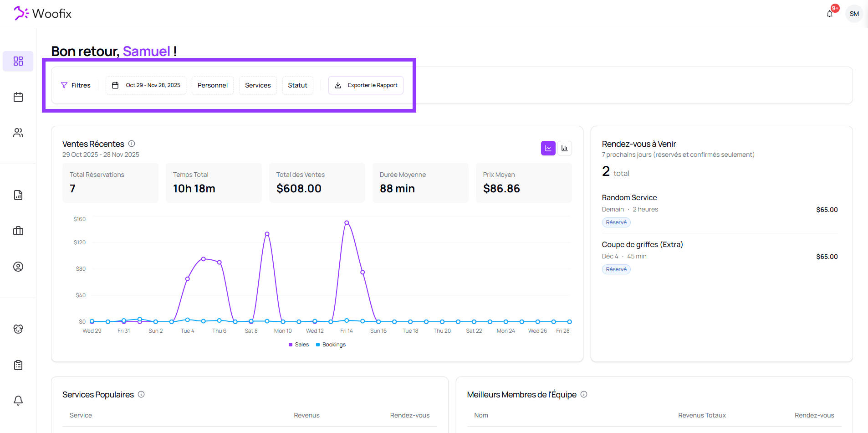Switch chart to bar view
Screen dimensions: 868x433
(x=565, y=148)
